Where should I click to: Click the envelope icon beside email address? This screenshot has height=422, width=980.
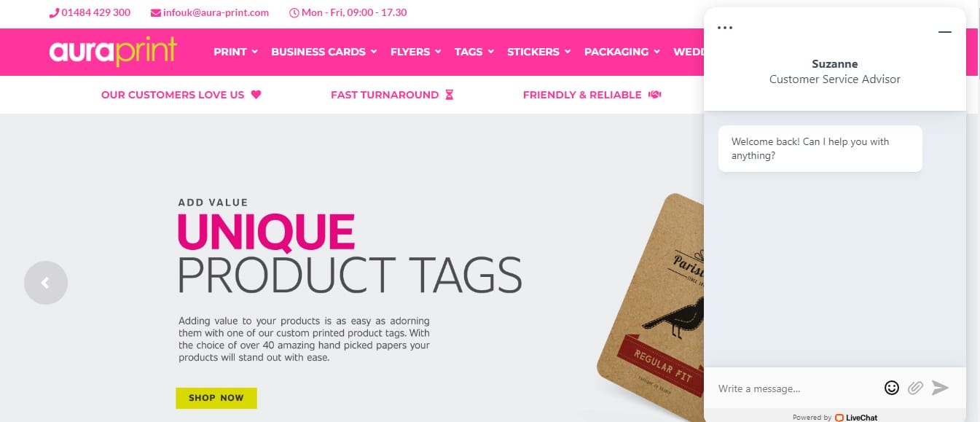point(156,12)
